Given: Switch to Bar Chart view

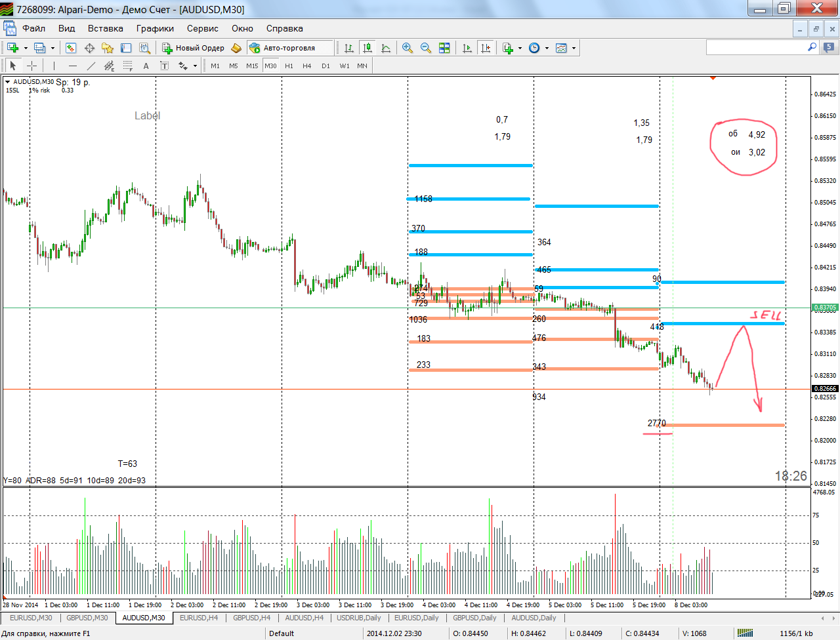Looking at the screenshot, I should [x=349, y=48].
